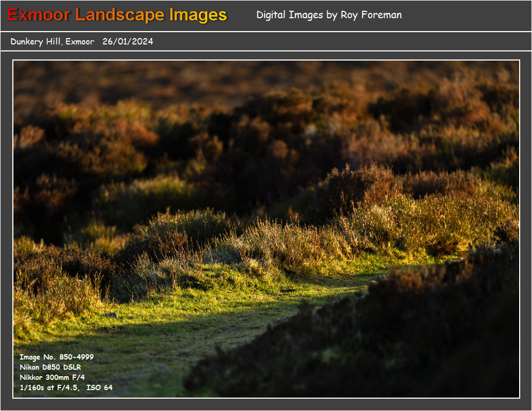Click the 'Image No. 850-4999' label
Screen dimensions: 532x411
pyautogui.click(x=57, y=357)
